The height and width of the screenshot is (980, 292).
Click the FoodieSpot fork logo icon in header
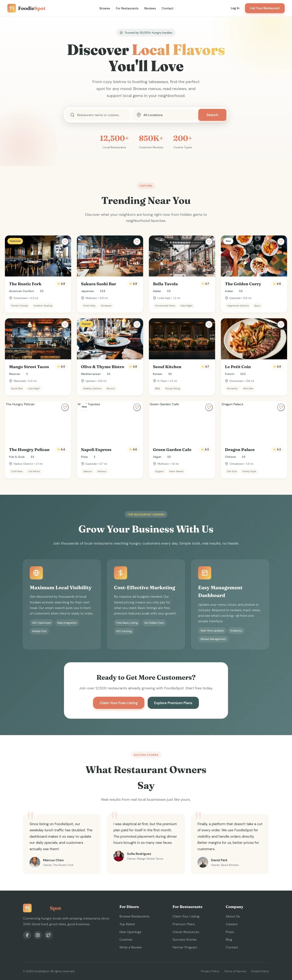[x=12, y=8]
